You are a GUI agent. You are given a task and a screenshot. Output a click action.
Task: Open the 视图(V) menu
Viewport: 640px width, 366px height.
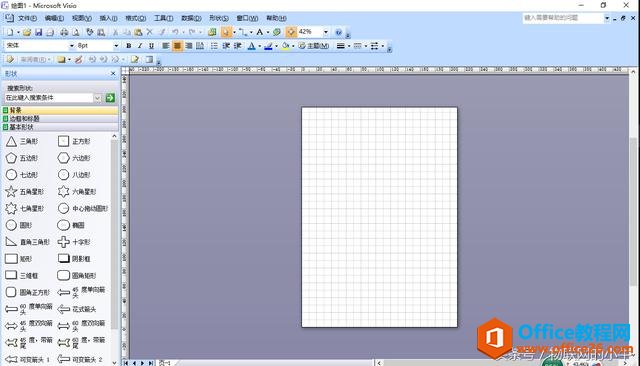[x=82, y=18]
